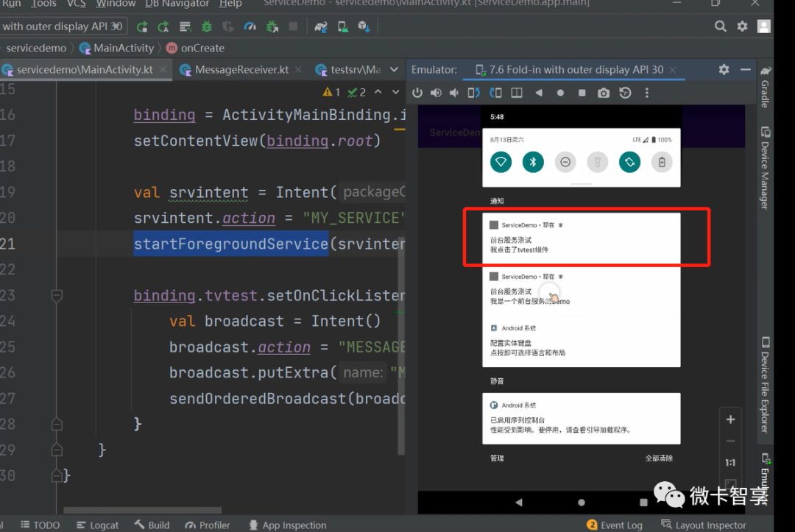795x532 pixels.
Task: Open the Layout Inspector
Action: (x=704, y=525)
